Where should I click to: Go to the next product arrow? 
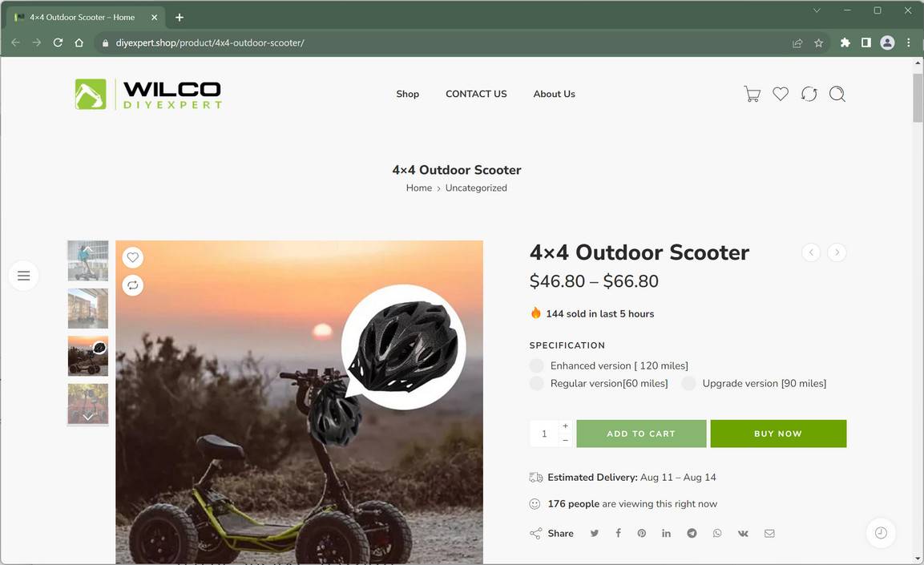click(x=837, y=252)
